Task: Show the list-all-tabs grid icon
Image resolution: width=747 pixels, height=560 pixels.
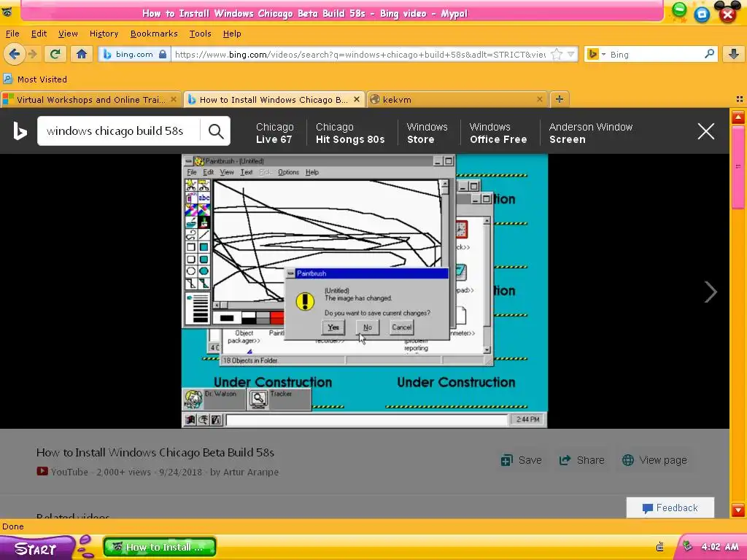Action: (740, 99)
